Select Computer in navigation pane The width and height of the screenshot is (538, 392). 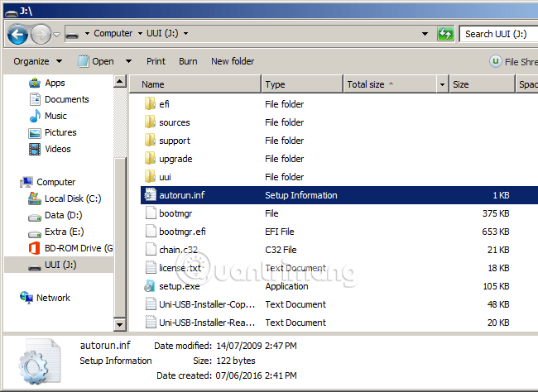pyautogui.click(x=48, y=182)
